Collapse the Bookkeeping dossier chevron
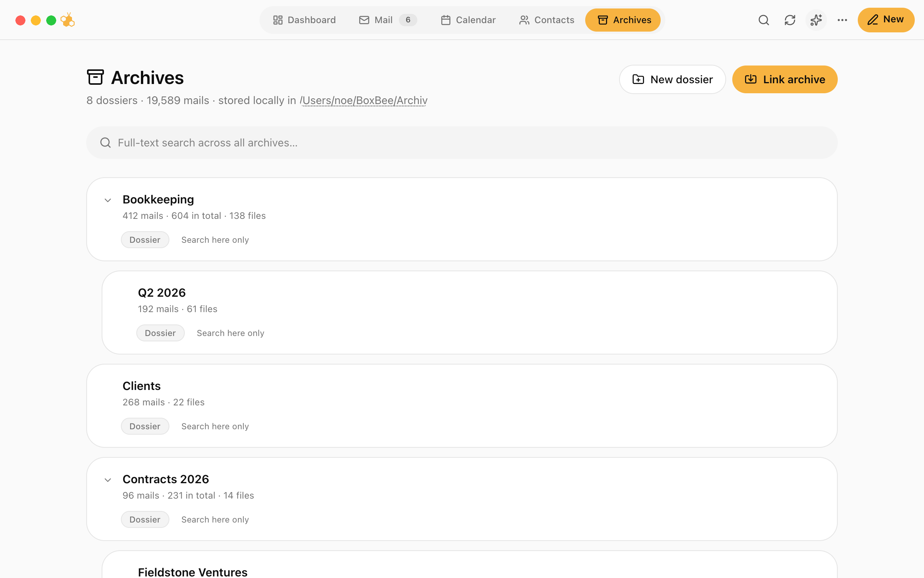 coord(108,200)
